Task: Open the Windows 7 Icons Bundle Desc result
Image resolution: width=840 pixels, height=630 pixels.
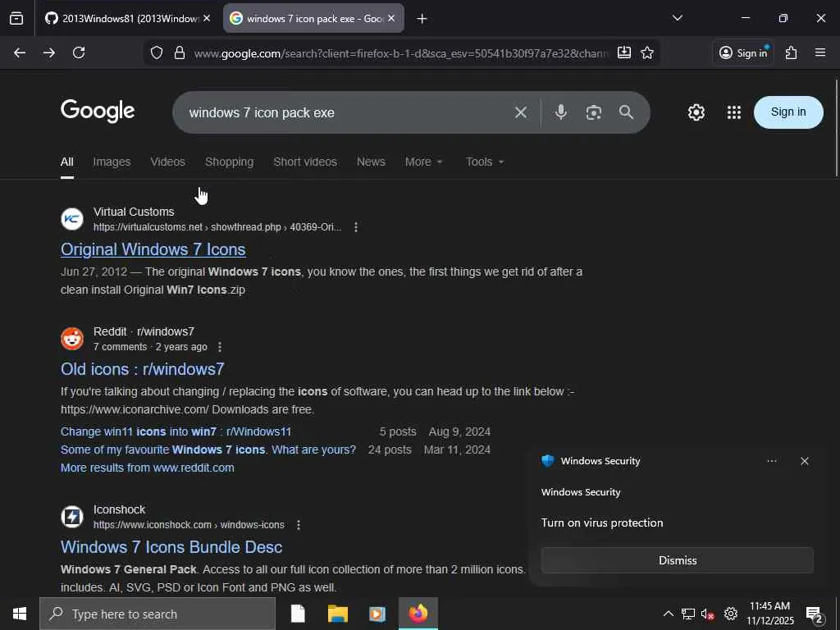Action: coord(171,547)
